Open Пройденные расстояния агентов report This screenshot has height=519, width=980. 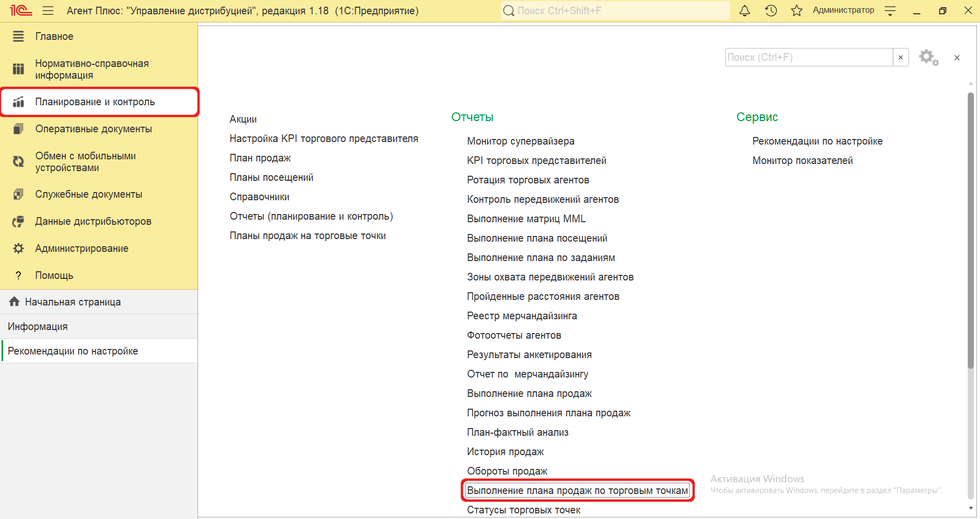pyautogui.click(x=543, y=296)
